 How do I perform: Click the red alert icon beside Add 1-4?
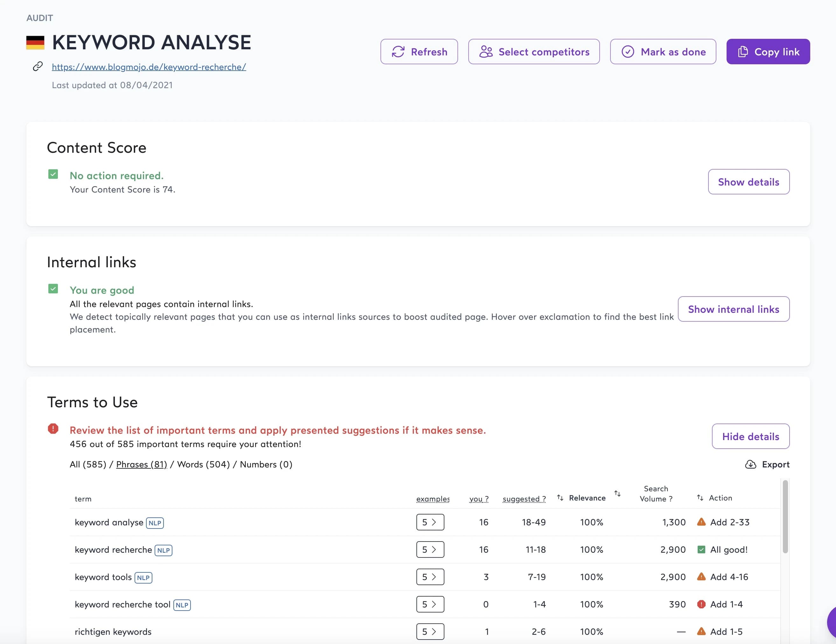[701, 604]
